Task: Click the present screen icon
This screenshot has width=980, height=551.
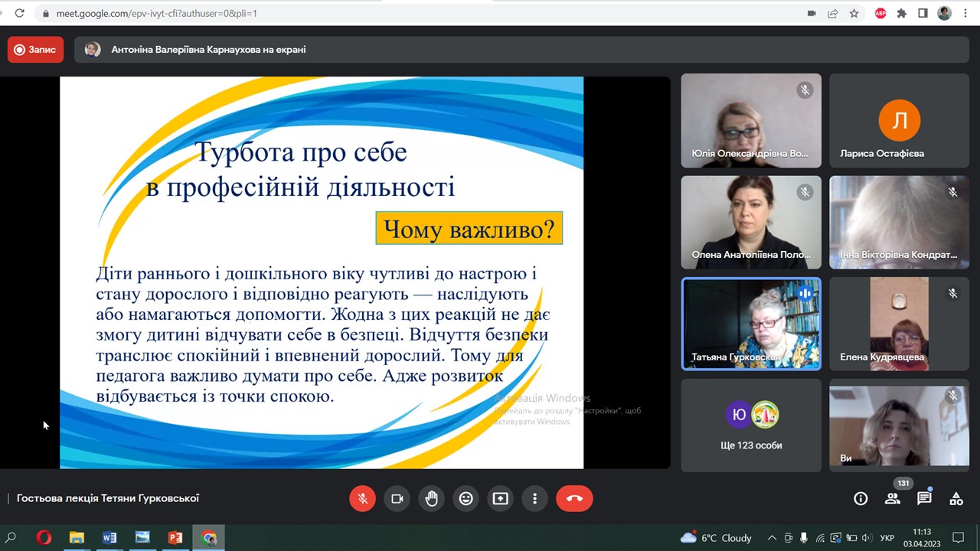Action: 500,498
